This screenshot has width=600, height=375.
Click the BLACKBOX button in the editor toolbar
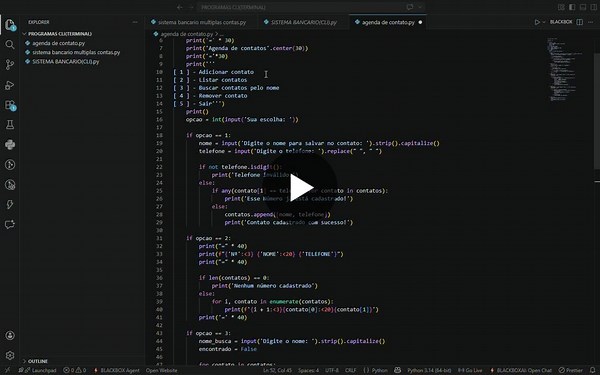(561, 22)
